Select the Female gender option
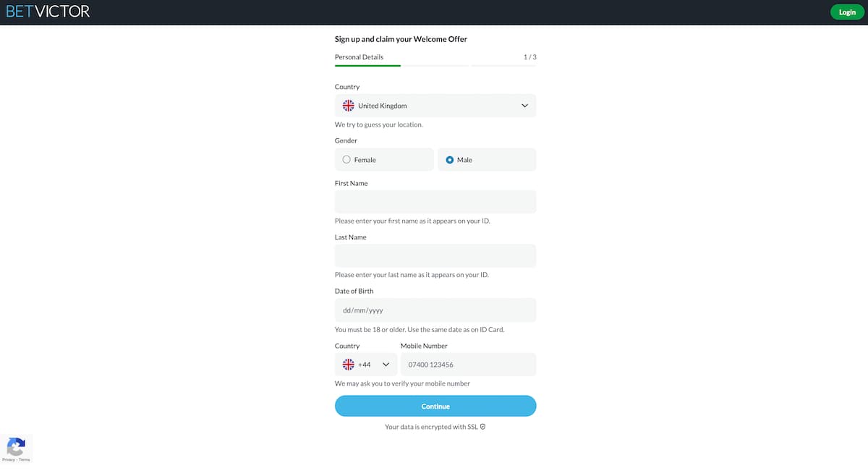868x471 pixels. (384, 160)
